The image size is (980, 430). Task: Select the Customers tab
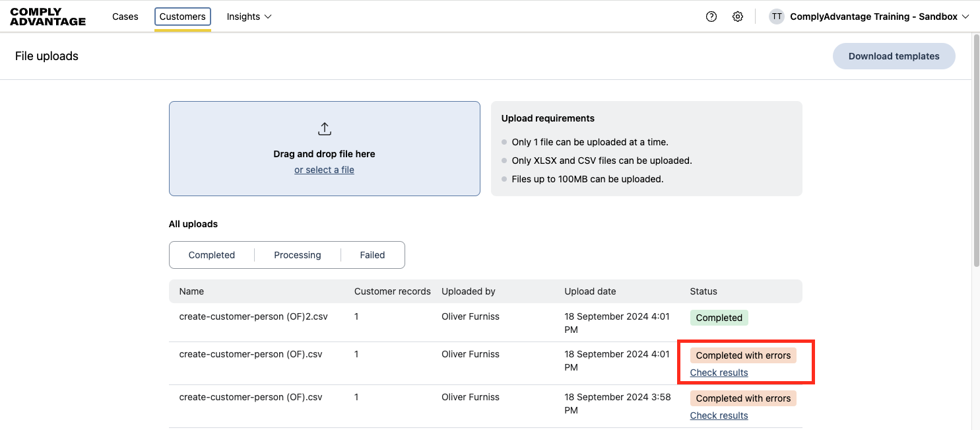(182, 17)
